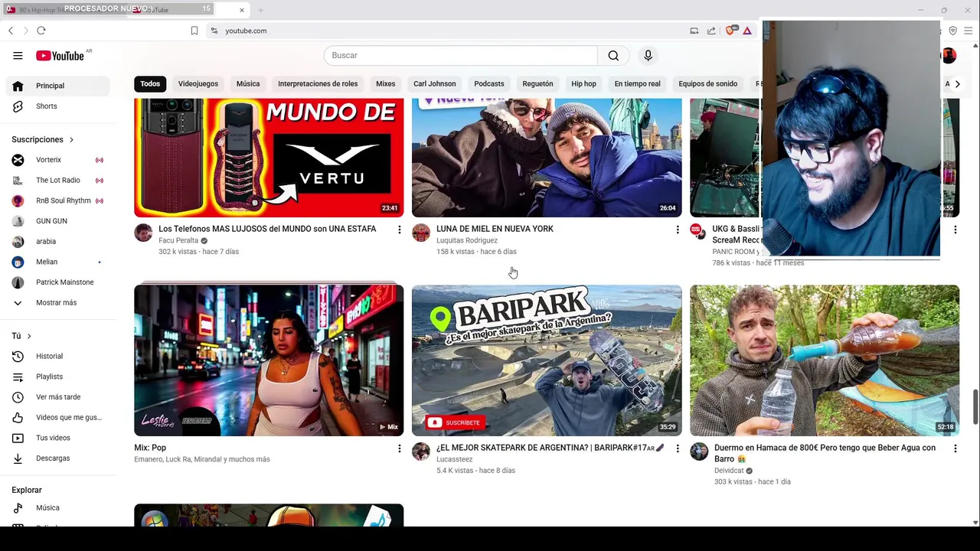Open the Vorterix subscription channel
This screenshot has width=980, height=551.
click(57, 160)
